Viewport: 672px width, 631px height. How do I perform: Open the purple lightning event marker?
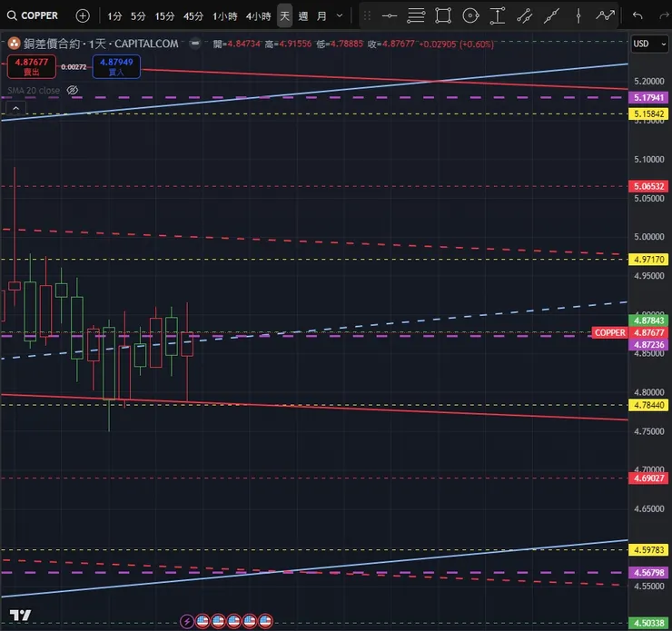[187, 621]
